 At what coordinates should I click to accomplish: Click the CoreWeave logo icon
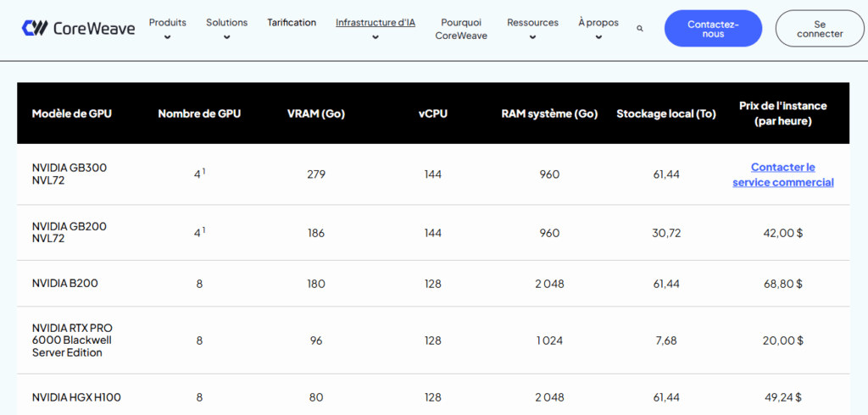point(35,29)
